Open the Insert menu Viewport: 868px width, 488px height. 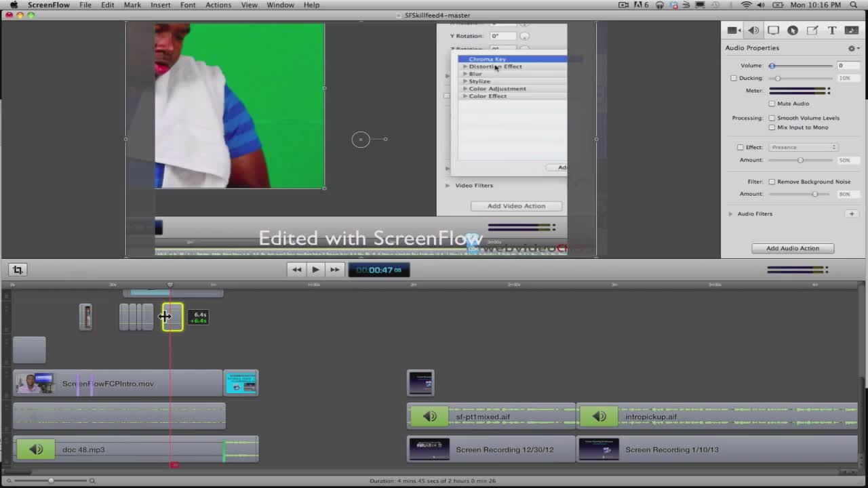pyautogui.click(x=161, y=5)
